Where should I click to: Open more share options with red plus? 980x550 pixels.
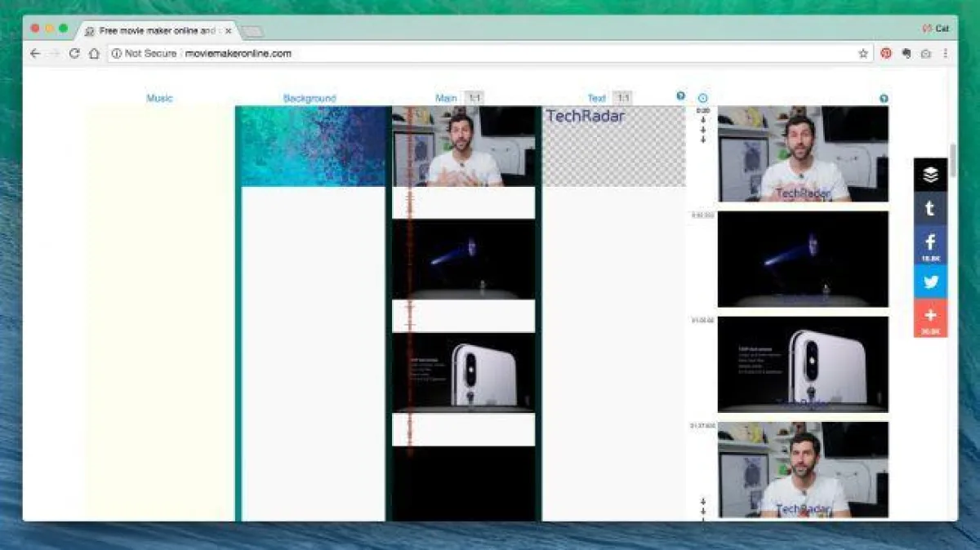[x=930, y=317]
